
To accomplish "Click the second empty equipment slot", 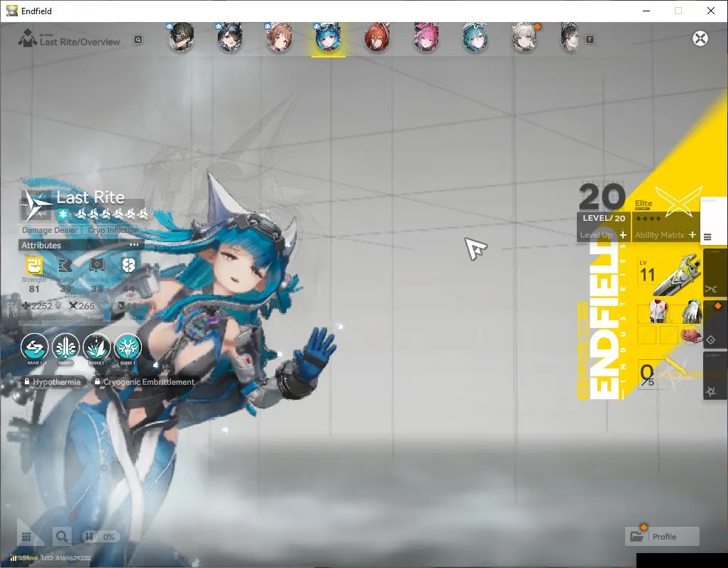I will point(668,334).
